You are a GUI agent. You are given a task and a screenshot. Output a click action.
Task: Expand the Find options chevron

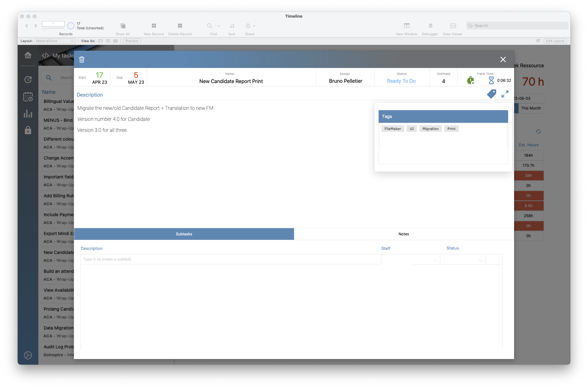click(x=218, y=26)
